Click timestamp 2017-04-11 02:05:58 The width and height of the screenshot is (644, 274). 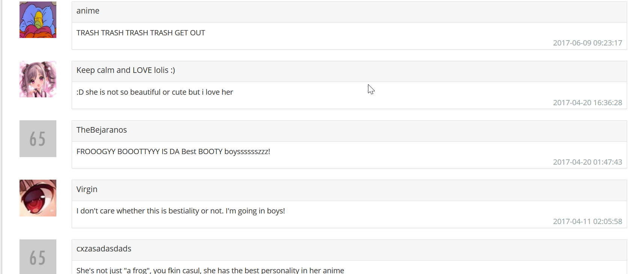[587, 222]
